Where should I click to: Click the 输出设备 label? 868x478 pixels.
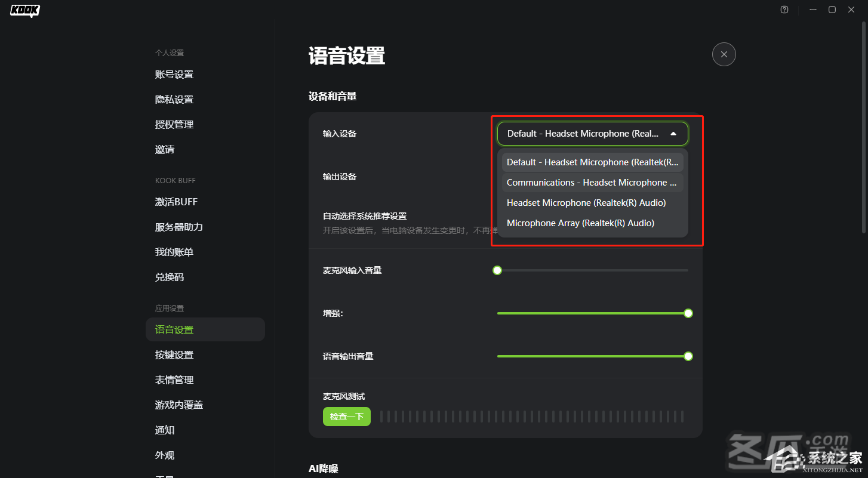(x=340, y=177)
